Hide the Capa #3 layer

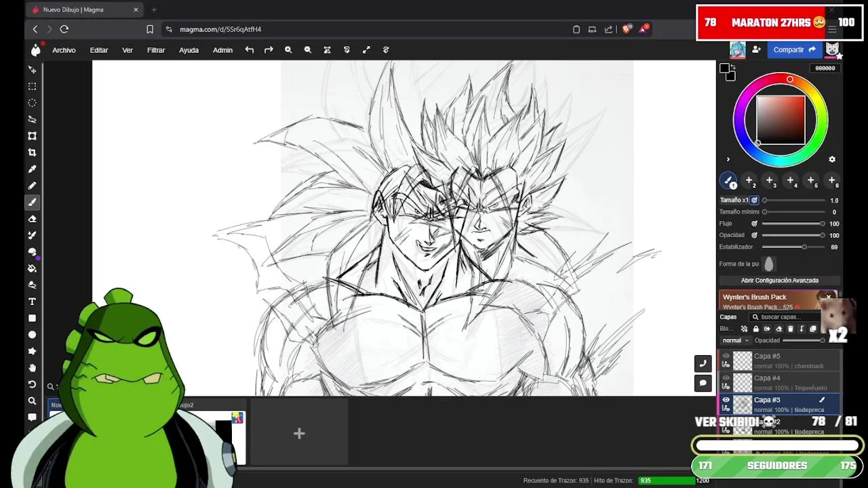pos(726,400)
